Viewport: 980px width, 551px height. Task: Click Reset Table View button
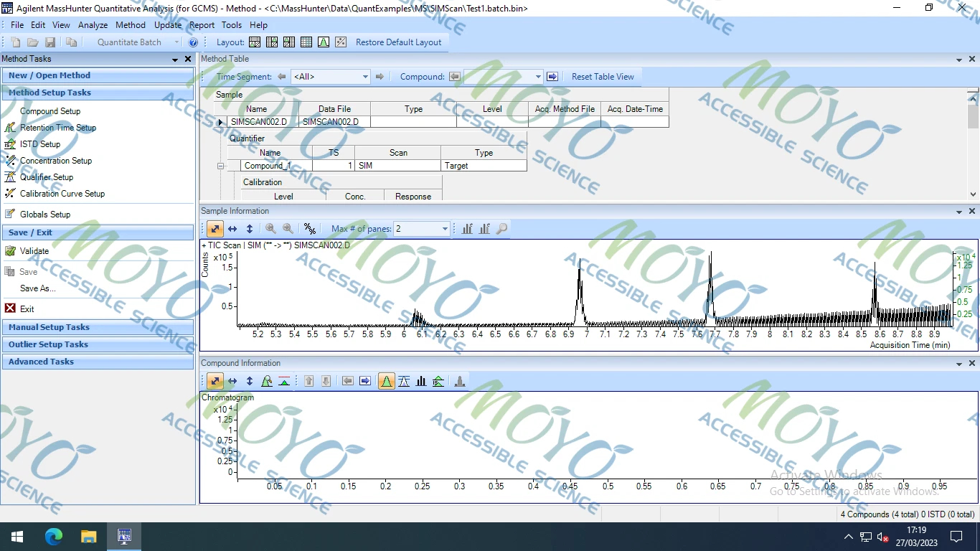(603, 77)
